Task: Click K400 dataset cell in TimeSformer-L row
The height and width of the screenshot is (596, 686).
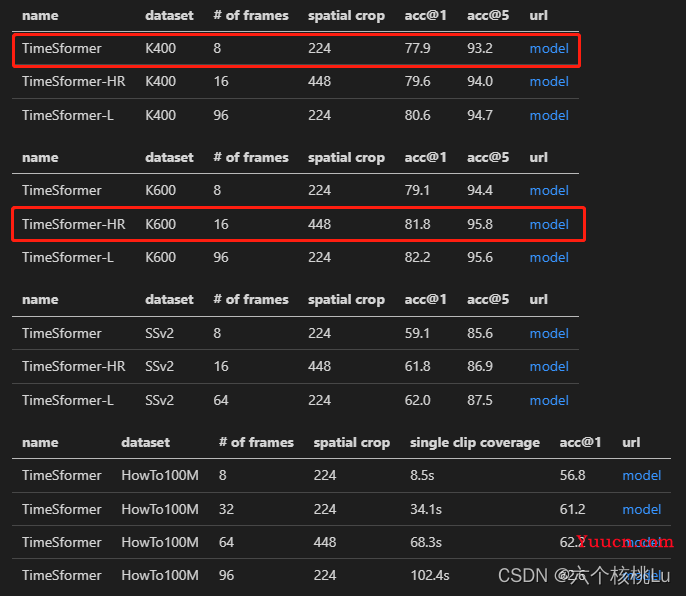Action: point(161,116)
